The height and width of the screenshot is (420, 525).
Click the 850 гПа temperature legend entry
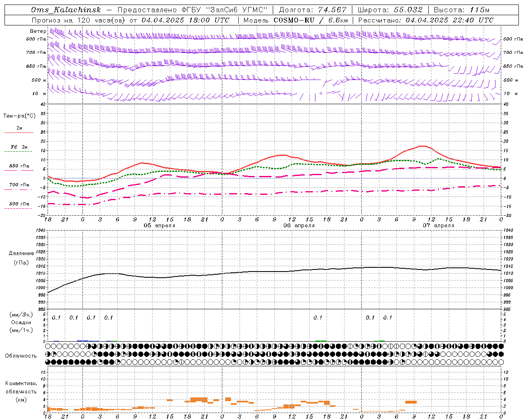click(19, 166)
